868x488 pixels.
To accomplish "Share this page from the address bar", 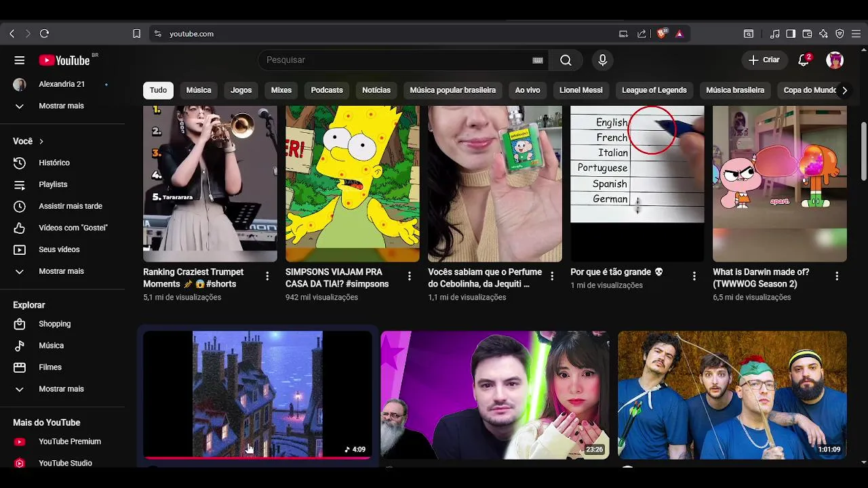I will tap(642, 33).
